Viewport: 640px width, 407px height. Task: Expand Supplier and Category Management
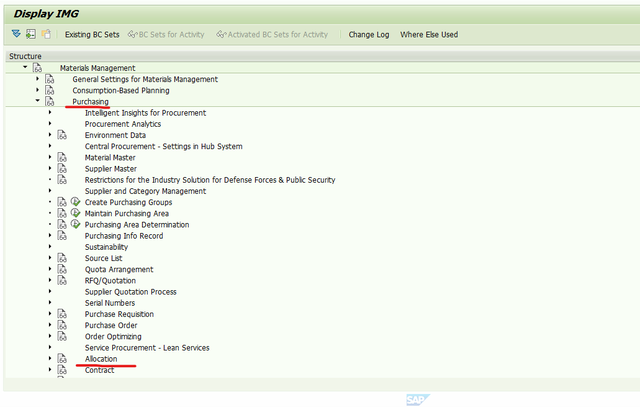pos(50,190)
